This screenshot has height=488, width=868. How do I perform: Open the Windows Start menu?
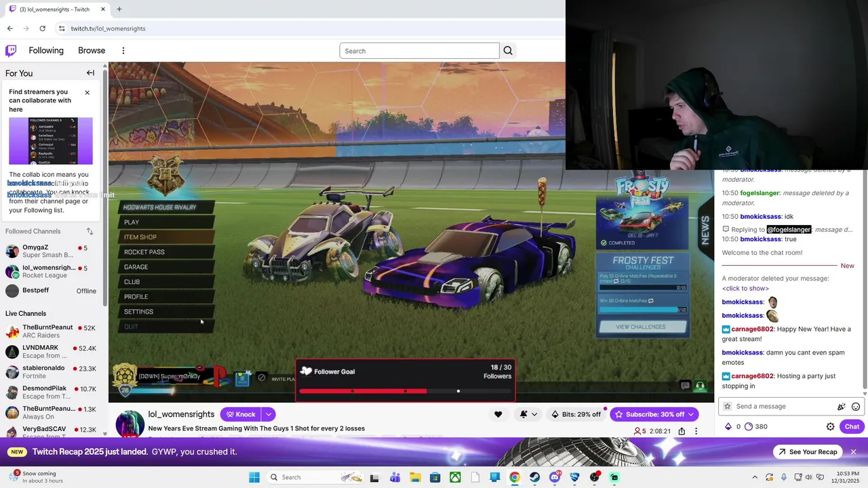pos(254,477)
